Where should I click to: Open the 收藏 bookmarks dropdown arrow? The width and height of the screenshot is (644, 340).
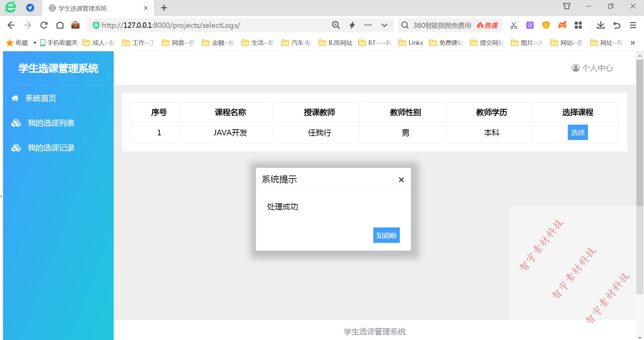(x=35, y=43)
